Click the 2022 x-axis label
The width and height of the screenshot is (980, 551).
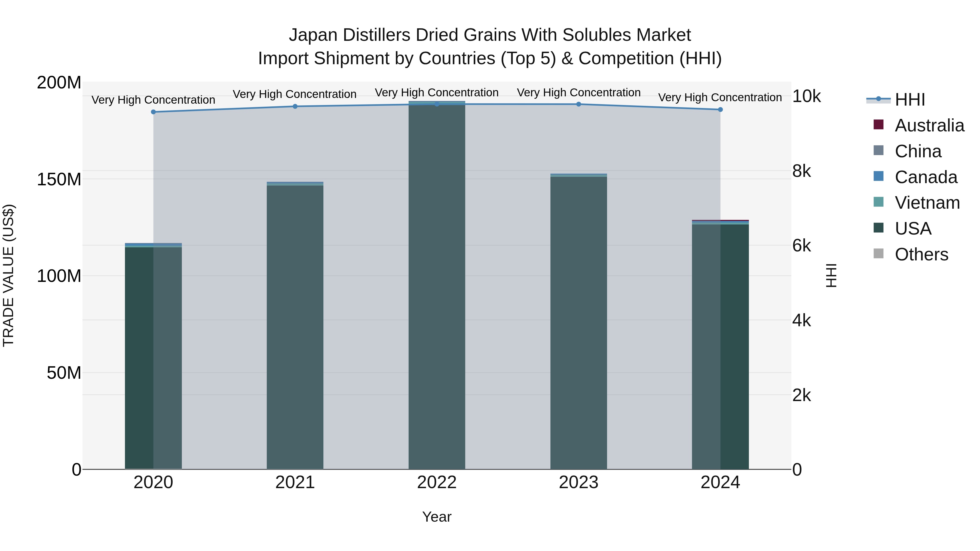[437, 482]
